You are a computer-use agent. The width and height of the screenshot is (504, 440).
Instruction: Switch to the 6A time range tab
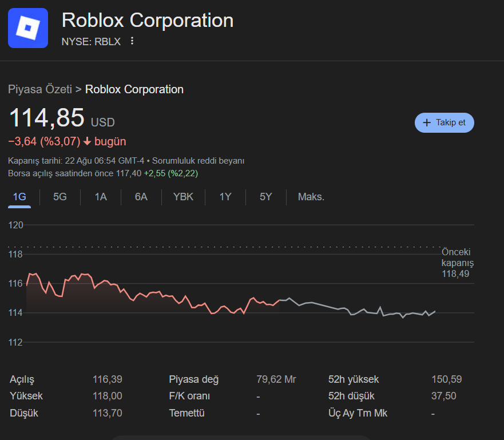coord(141,197)
